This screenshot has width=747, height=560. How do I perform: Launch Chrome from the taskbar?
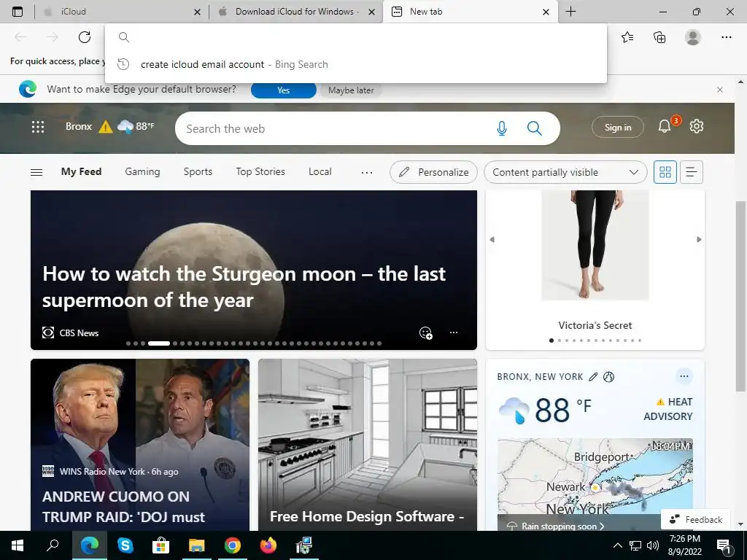click(x=233, y=545)
